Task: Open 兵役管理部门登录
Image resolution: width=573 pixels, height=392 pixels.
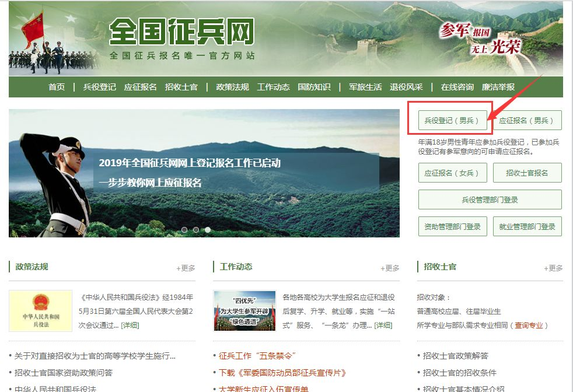Action: (x=490, y=199)
